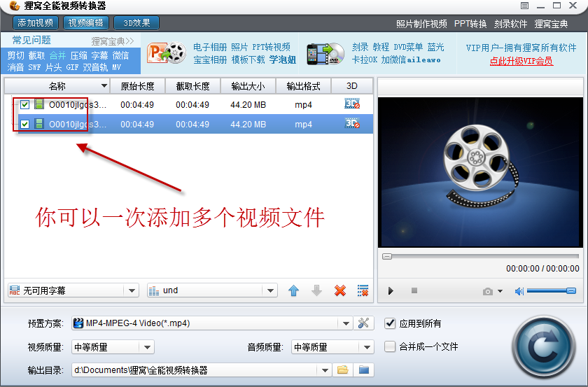Viewport: 588px width, 387px height.
Task: Open the output directory with the blue folder icon
Action: [364, 370]
